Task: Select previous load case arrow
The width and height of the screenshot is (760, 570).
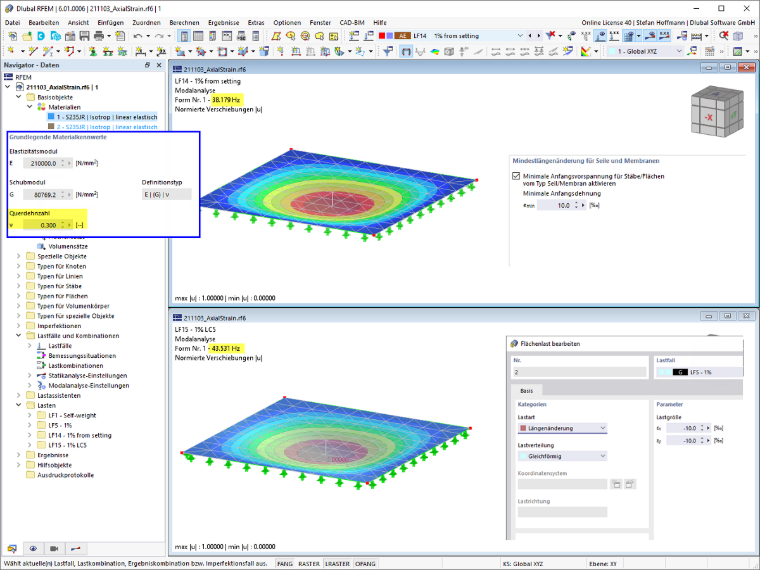Action: [x=530, y=36]
